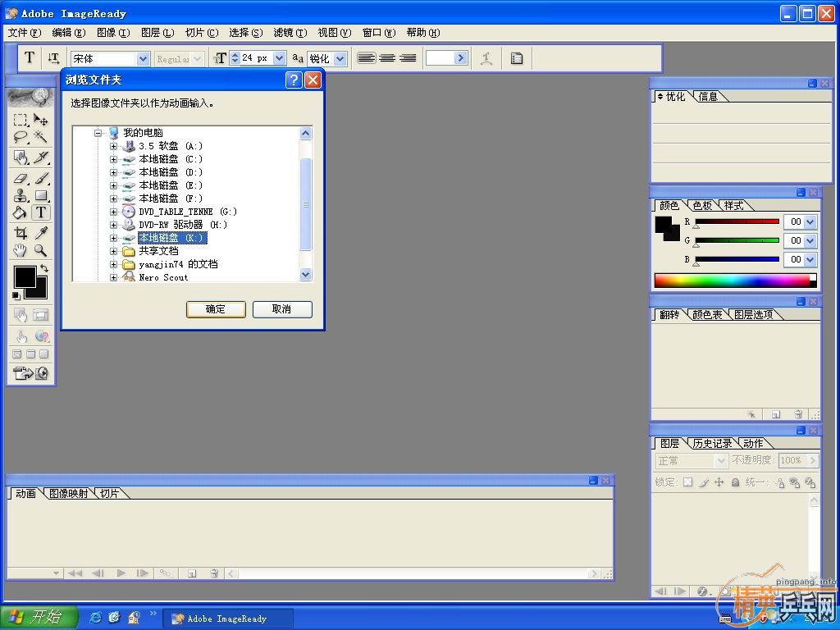
Task: Toggle slice visibility in toolbox
Action: (41, 315)
